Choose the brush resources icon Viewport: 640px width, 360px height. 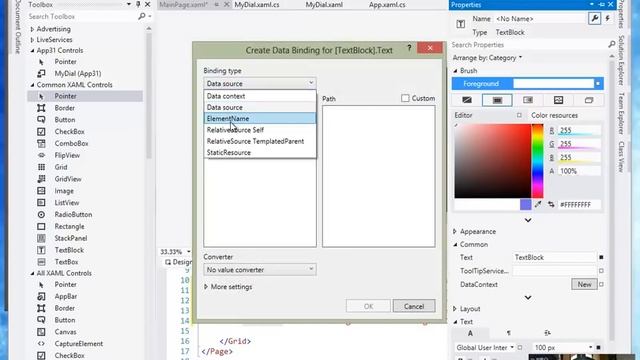tap(589, 100)
